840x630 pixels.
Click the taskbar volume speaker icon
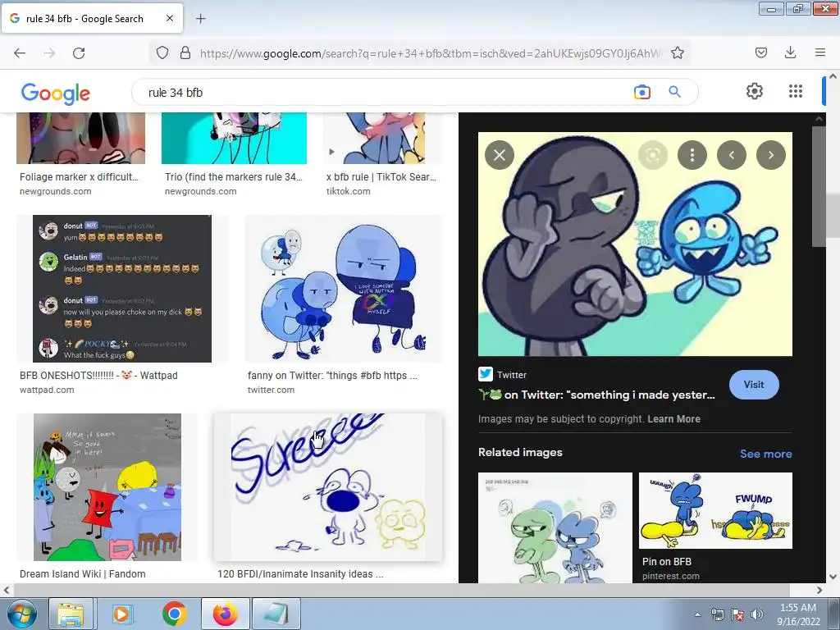click(757, 615)
